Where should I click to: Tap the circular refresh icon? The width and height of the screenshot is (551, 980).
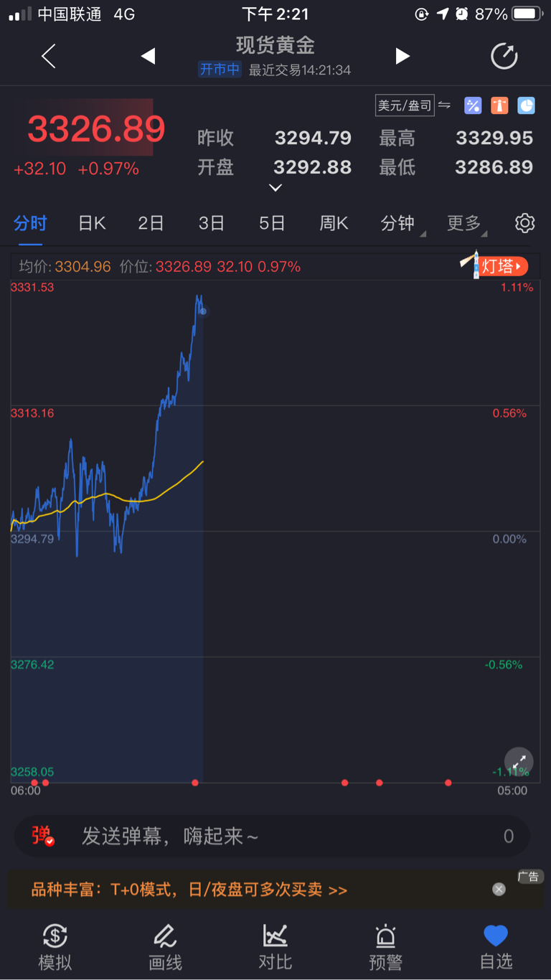(x=504, y=56)
